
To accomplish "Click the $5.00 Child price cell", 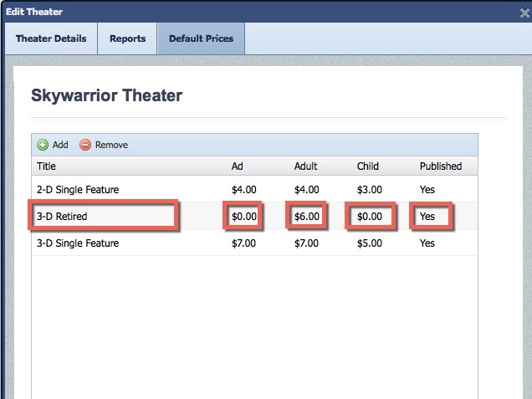I will click(370, 243).
